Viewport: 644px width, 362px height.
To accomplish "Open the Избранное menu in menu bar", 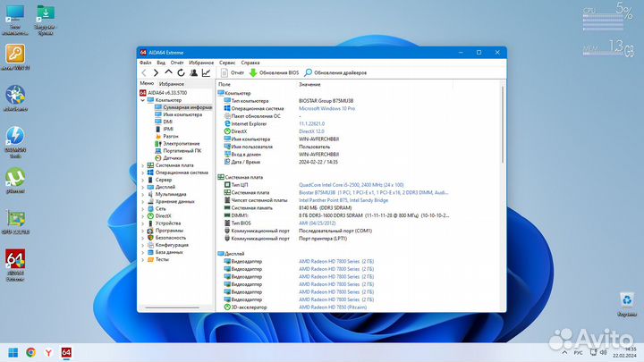I will (x=201, y=63).
